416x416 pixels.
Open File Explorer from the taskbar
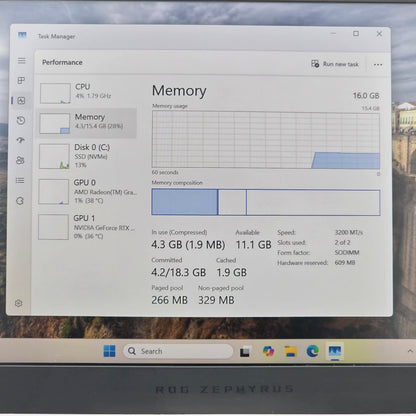click(x=290, y=351)
